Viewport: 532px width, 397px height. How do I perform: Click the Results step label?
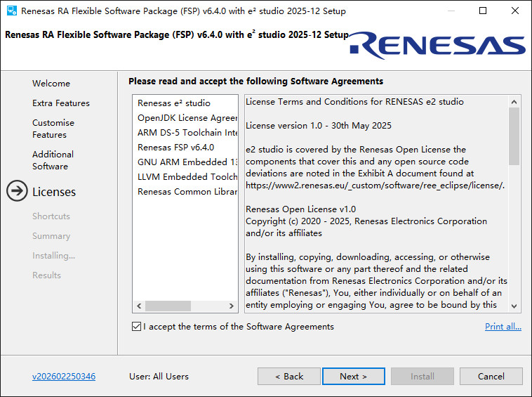46,275
